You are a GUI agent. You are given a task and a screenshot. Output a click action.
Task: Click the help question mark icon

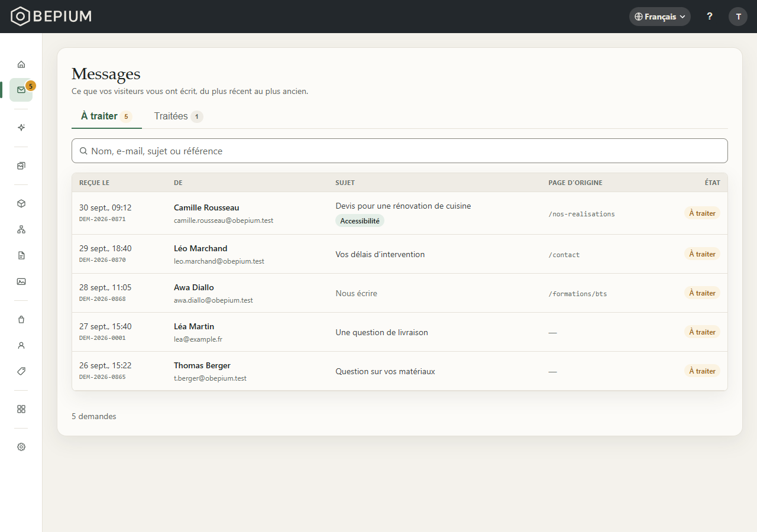pos(710,17)
